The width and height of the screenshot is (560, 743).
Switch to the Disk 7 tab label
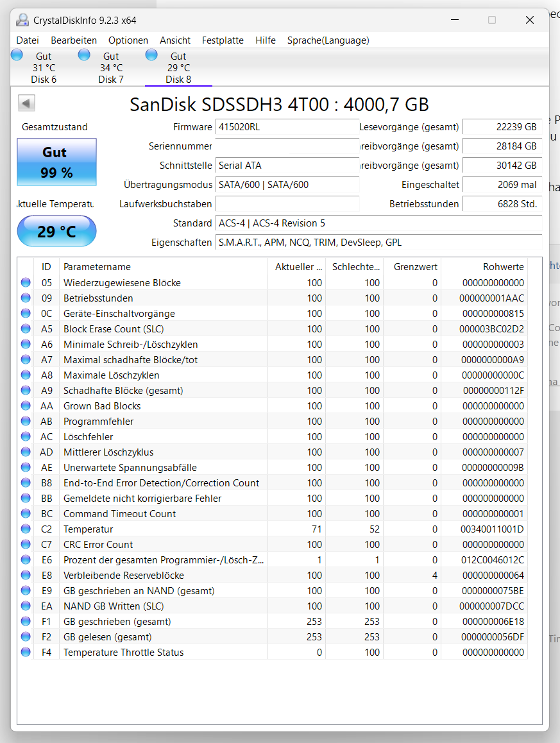tap(111, 79)
